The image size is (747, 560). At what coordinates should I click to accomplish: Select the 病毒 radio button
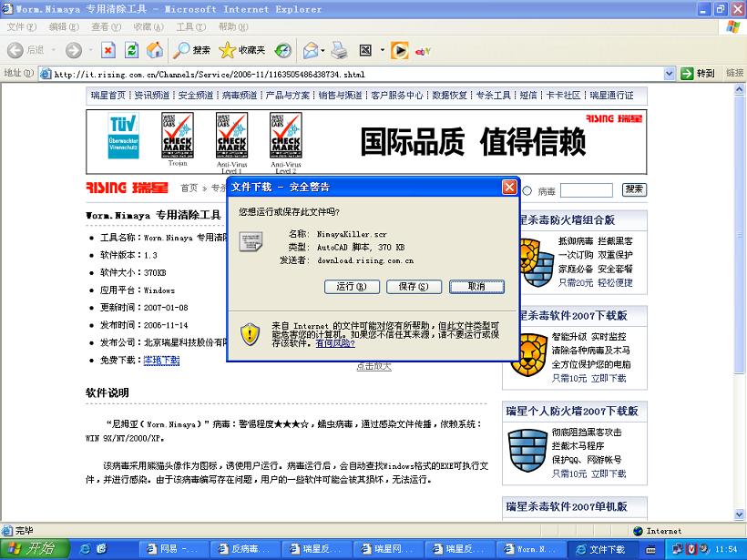(527, 191)
